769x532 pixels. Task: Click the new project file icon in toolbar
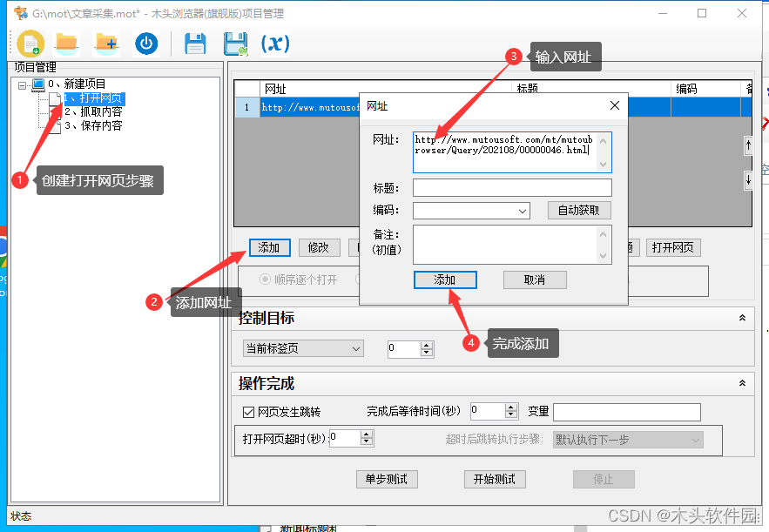tap(30, 44)
